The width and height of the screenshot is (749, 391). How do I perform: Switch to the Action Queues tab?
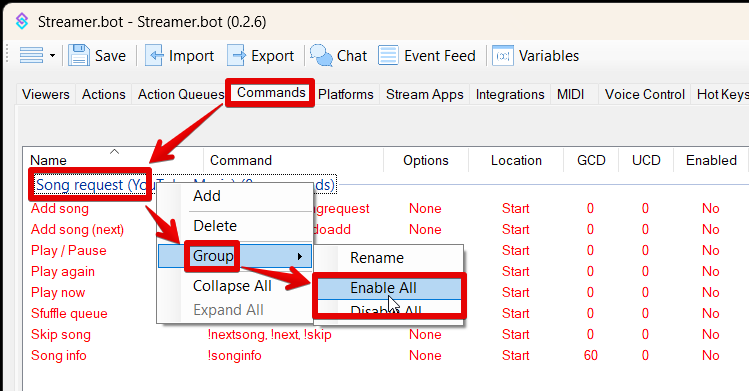click(180, 94)
